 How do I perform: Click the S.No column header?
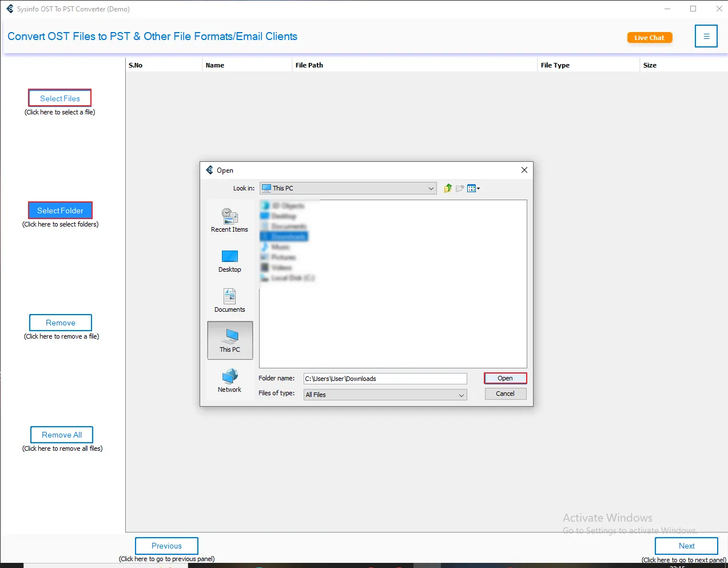click(x=164, y=65)
